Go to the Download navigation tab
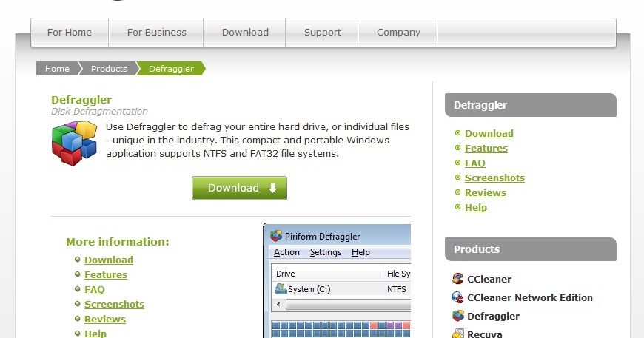 coord(245,33)
